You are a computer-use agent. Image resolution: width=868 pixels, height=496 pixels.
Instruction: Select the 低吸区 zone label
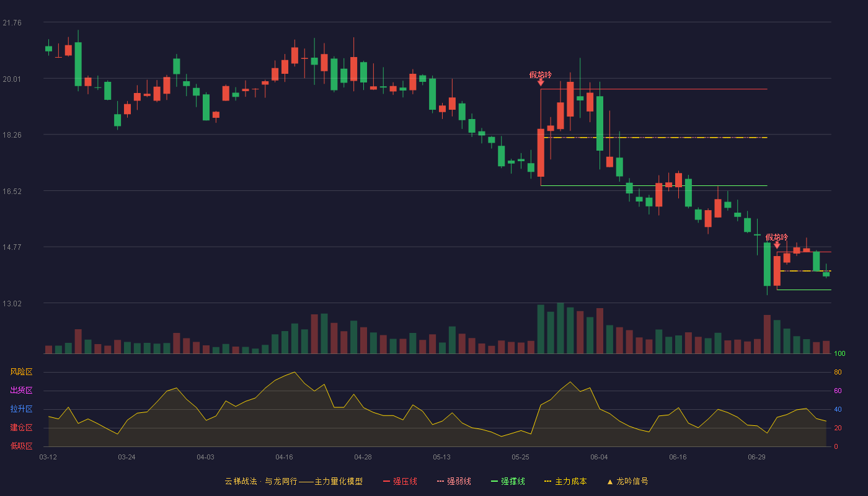click(x=21, y=446)
